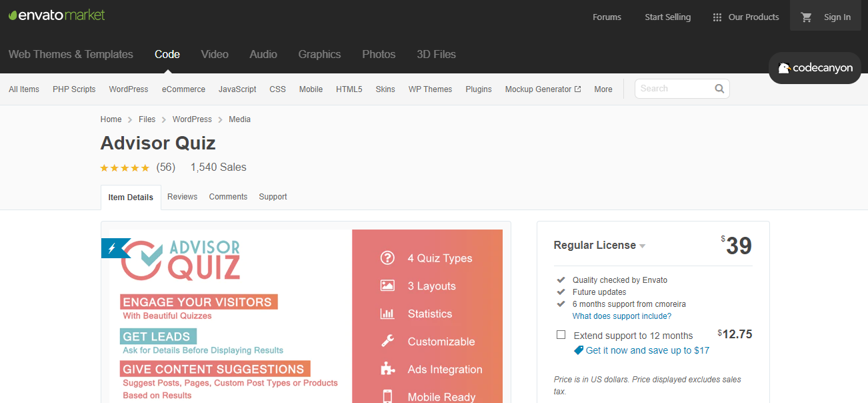The image size is (868, 403).
Task: Click the bar chart Statistics icon
Action: coord(387,314)
